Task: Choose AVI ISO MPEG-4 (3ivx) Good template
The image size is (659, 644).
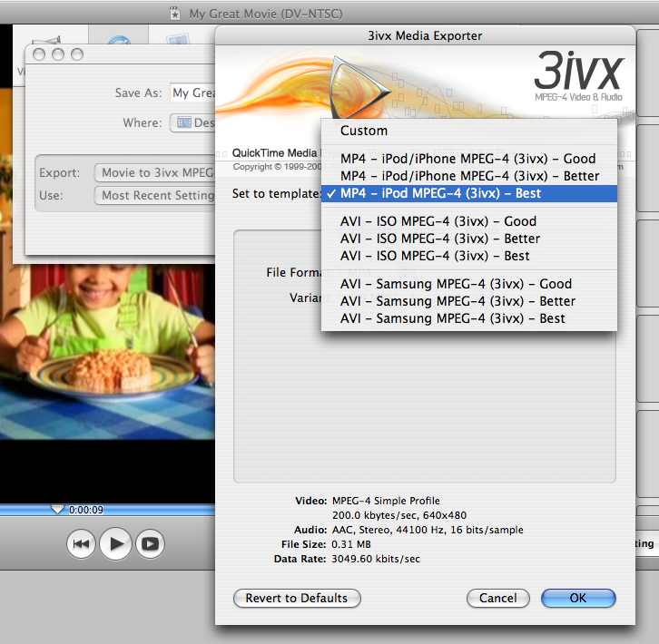Action: click(469, 221)
